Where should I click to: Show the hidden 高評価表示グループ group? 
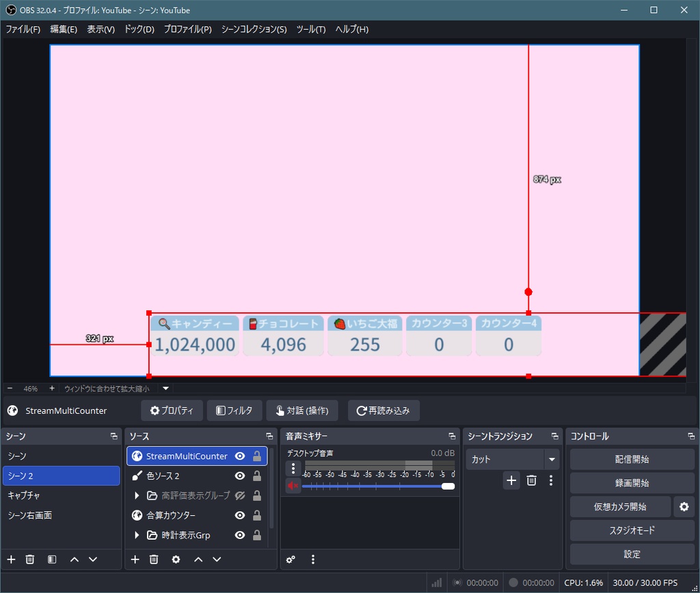pos(239,495)
